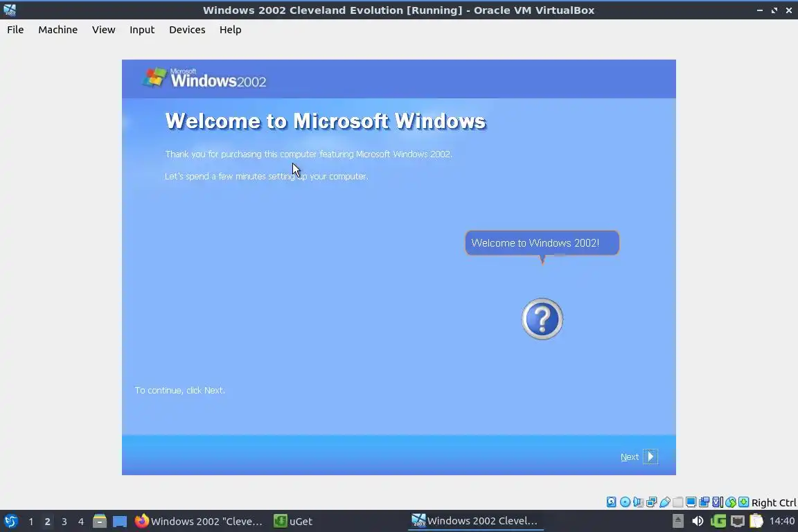798x532 pixels.
Task: Open the Devices menu
Action: click(187, 30)
